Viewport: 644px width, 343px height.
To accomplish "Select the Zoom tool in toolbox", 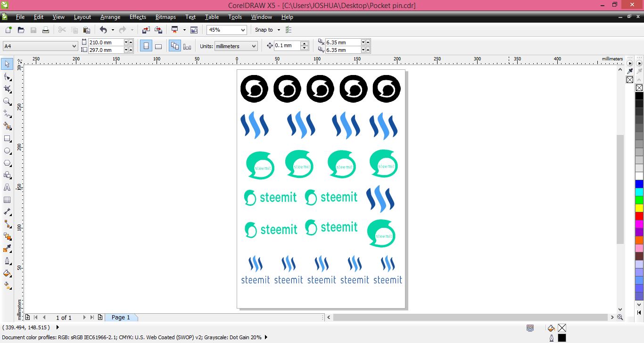I will (x=7, y=101).
